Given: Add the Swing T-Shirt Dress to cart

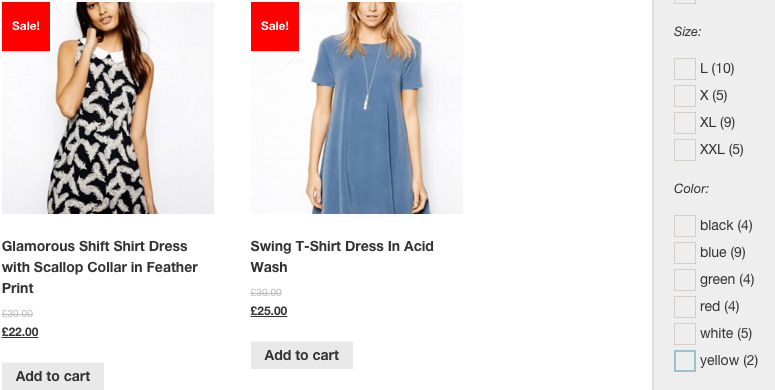Looking at the screenshot, I should click(x=302, y=355).
